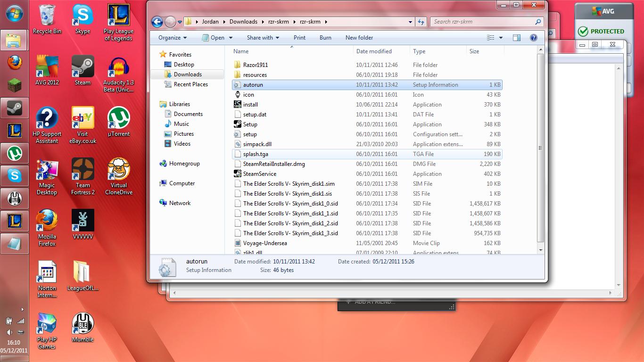644x362 pixels.
Task: Select the Magic Desktop icon
Action: tap(47, 177)
